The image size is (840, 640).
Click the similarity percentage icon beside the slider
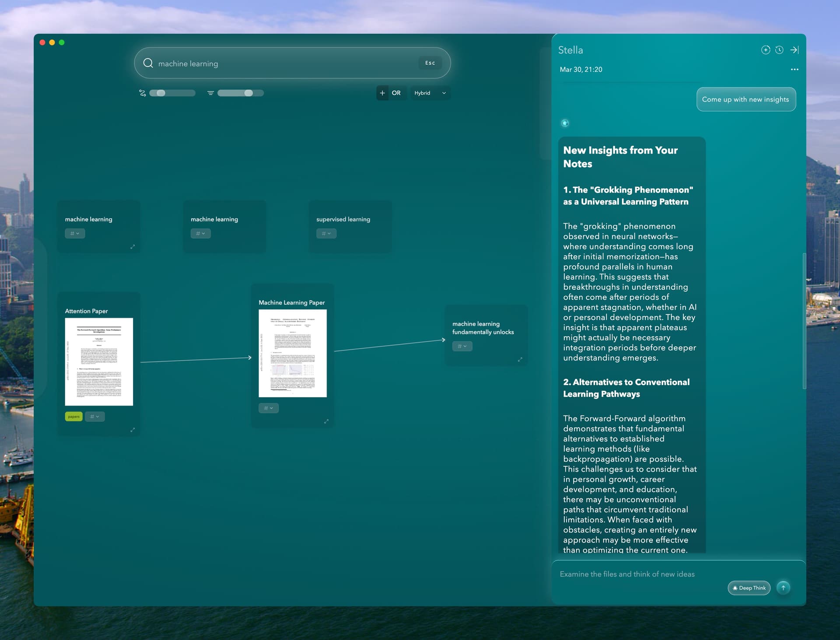(x=142, y=93)
